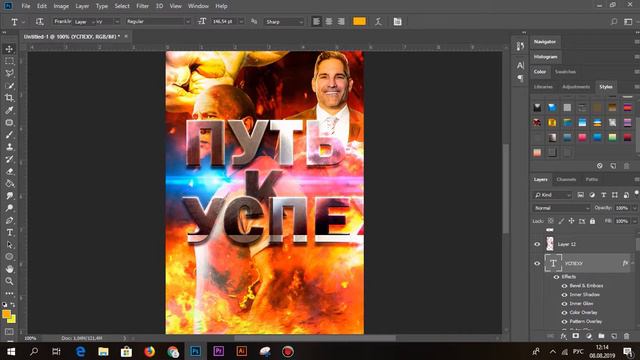The image size is (640, 360).
Task: Open Premiere Pro from the taskbar
Action: 218,351
